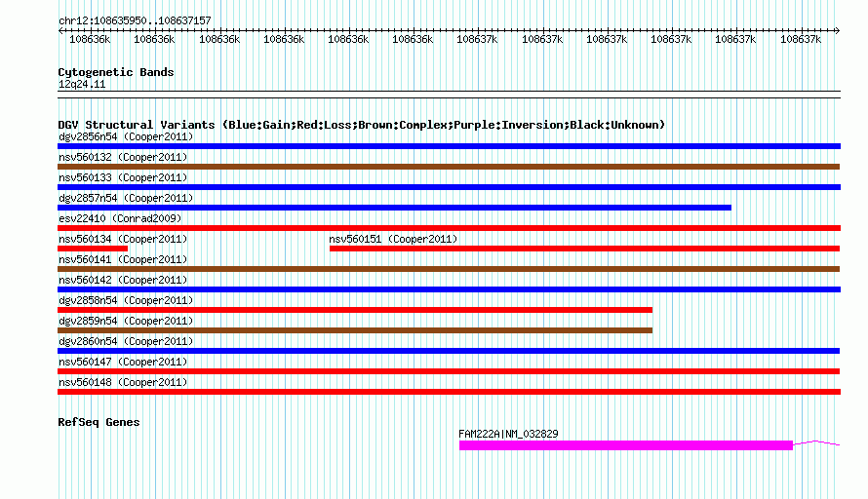868x499 pixels.
Task: Select the blue dgv2857n54 bar
Action: pos(394,208)
